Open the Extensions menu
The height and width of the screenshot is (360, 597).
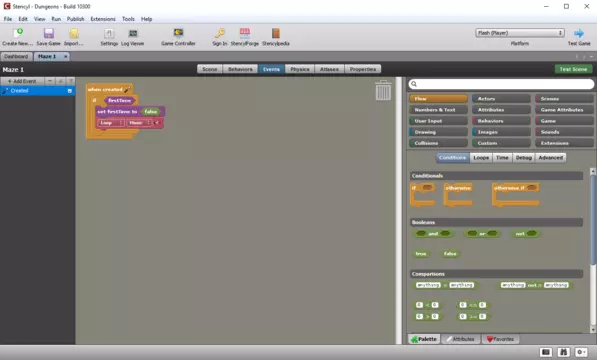103,19
